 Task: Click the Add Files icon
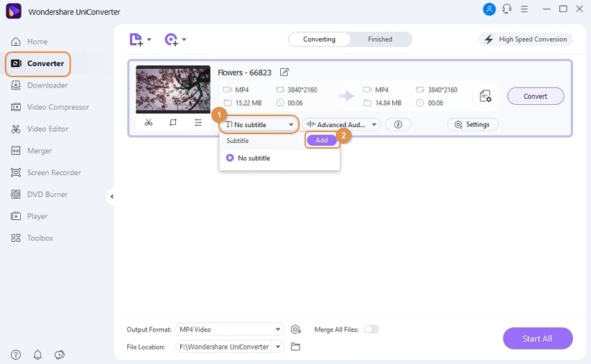click(x=136, y=39)
